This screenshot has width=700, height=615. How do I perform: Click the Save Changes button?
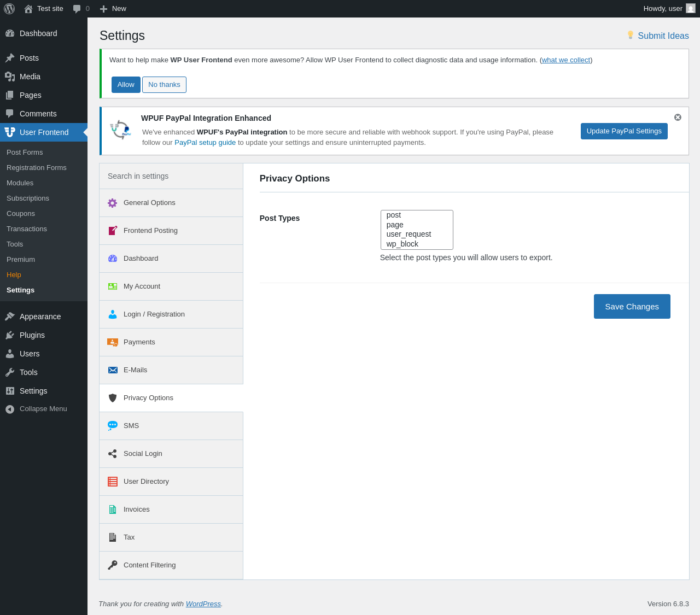[632, 307]
